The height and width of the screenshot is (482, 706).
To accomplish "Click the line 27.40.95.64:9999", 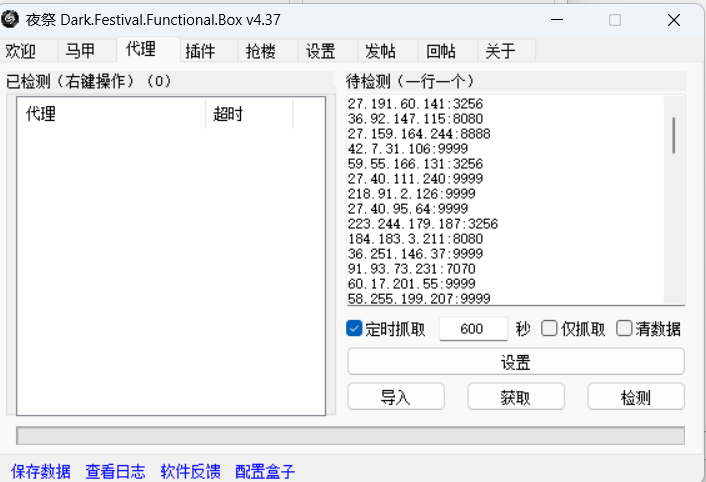I will (408, 208).
